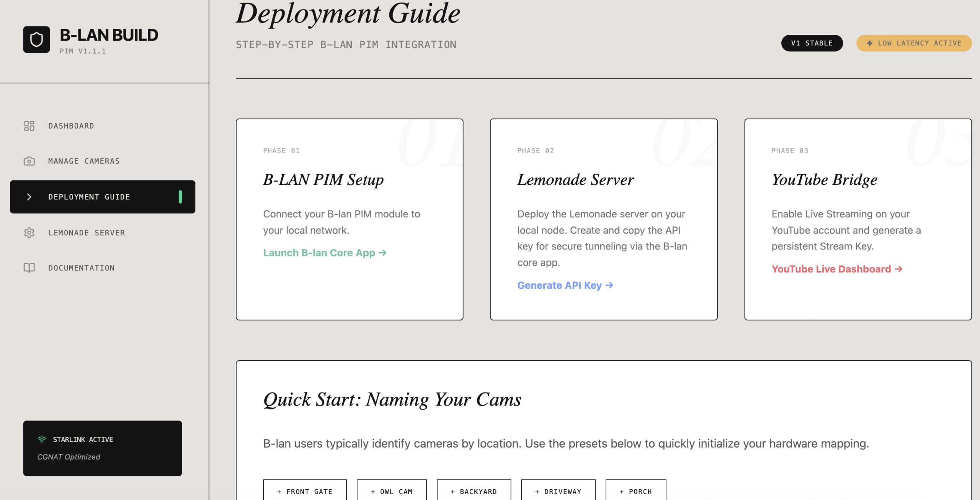Click the Starlink Active status panel
This screenshot has height=500, width=980.
tap(103, 448)
